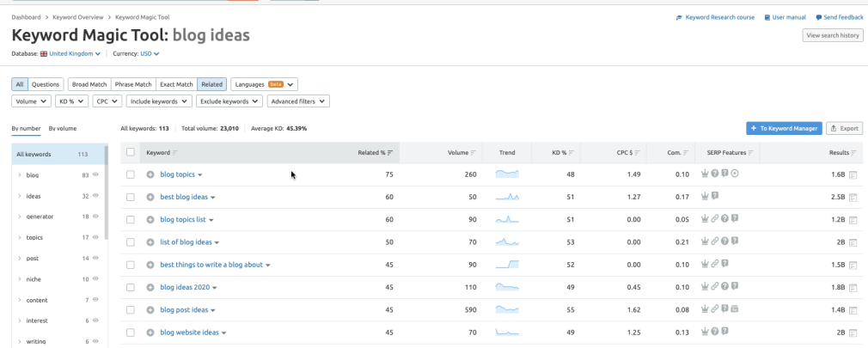Screen dimensions: 868x348
Task: Check the 'blog topics list' row checkbox
Action: (131, 220)
